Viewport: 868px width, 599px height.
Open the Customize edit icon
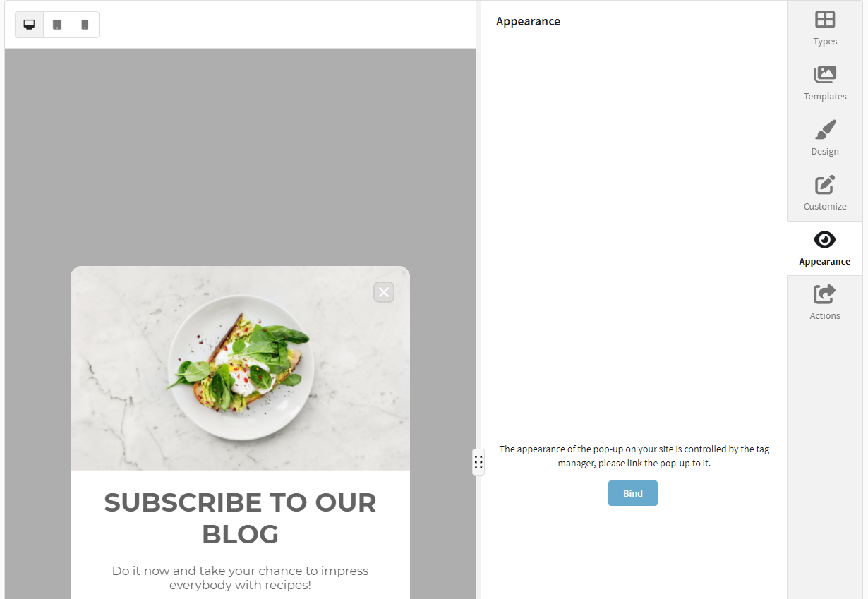coord(824,184)
